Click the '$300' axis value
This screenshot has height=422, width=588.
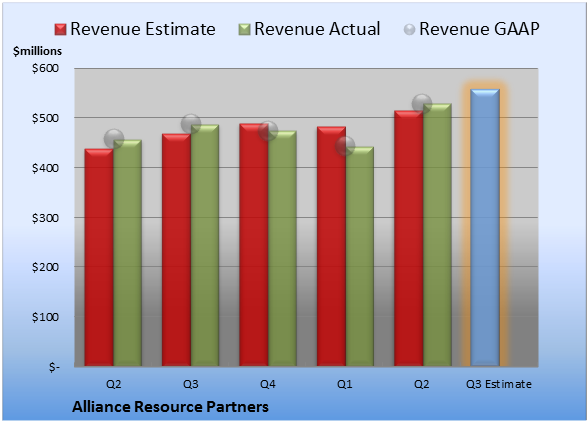(45, 218)
